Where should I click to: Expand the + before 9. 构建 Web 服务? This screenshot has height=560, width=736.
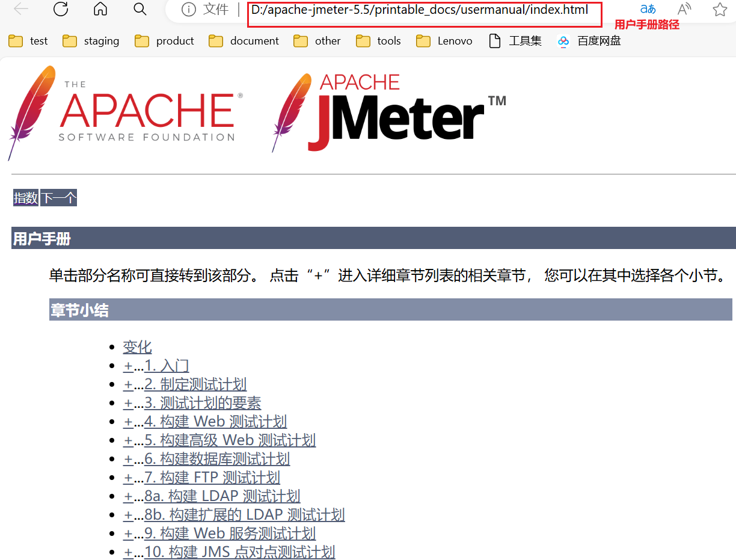(128, 534)
